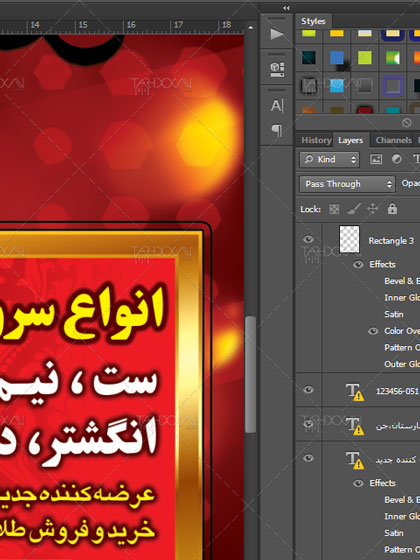Screen dimensions: 420x560
Task: Click the clear style icon in Styles panel
Action: tap(406, 123)
